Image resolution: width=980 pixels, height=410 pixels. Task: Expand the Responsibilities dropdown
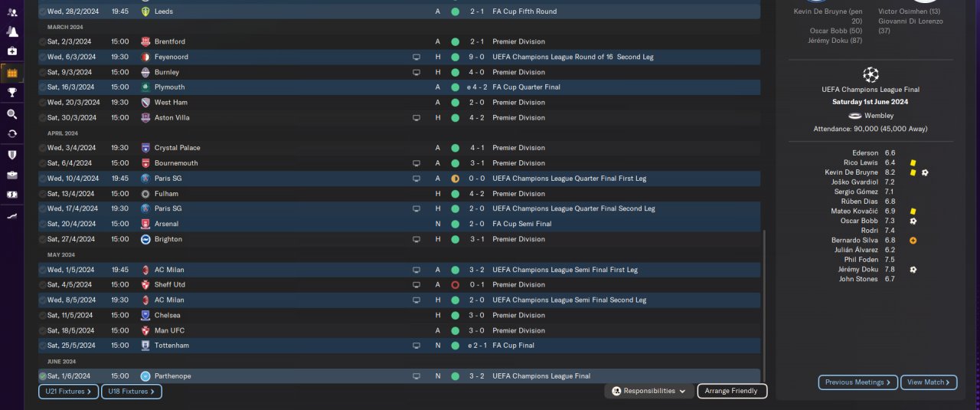648,391
